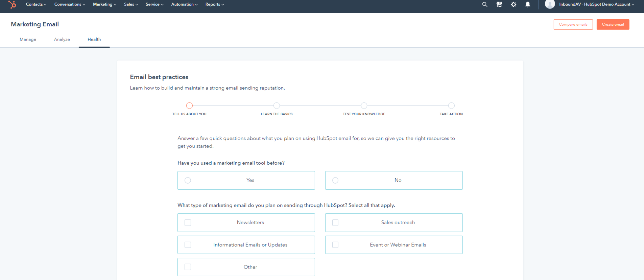Expand the Reports menu
644x280 pixels.
(x=215, y=4)
